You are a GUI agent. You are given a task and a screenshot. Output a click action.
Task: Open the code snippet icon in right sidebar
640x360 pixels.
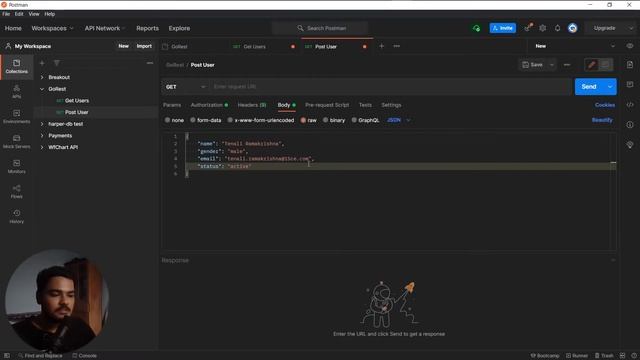point(630,104)
